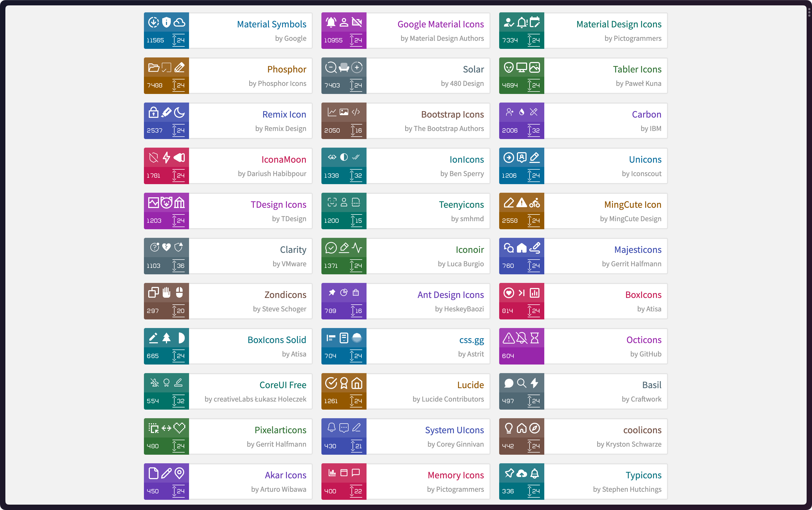
Task: Click the sofa icon in Solar card
Action: (x=344, y=67)
